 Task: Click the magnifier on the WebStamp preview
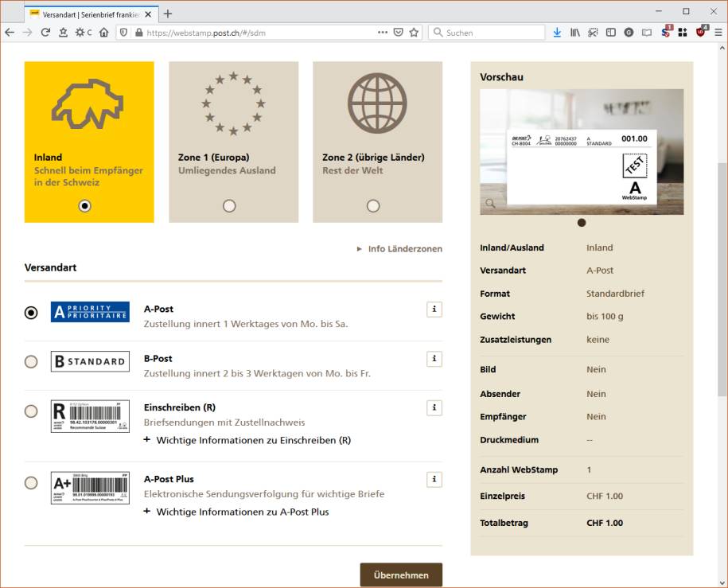[489, 203]
